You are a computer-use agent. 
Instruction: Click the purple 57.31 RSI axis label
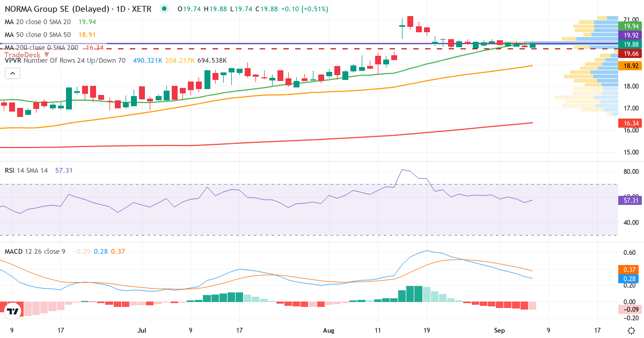[x=631, y=200]
